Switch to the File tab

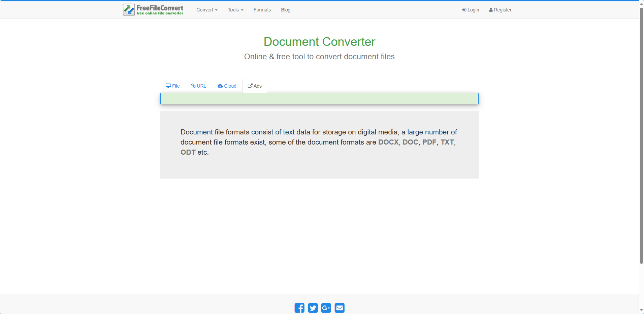click(x=173, y=86)
